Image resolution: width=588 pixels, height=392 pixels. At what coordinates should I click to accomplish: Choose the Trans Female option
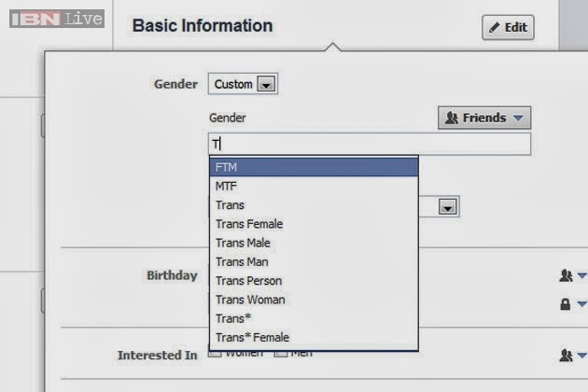point(314,224)
